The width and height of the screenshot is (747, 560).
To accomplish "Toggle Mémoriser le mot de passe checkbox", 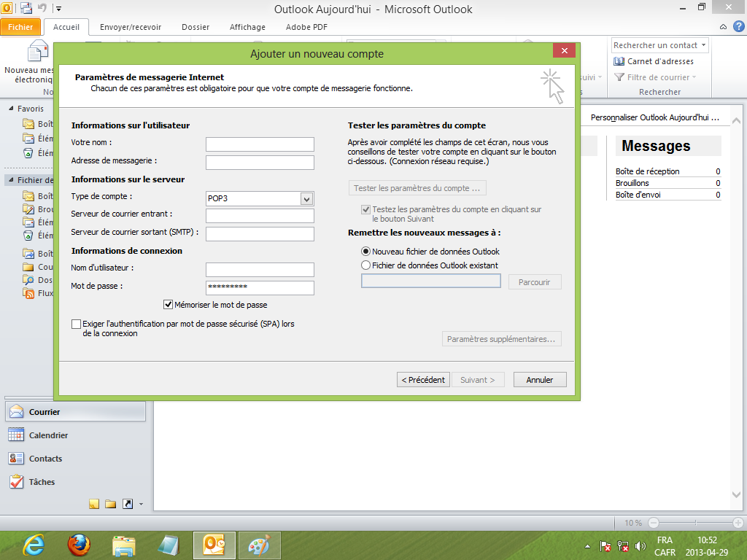I will (169, 305).
